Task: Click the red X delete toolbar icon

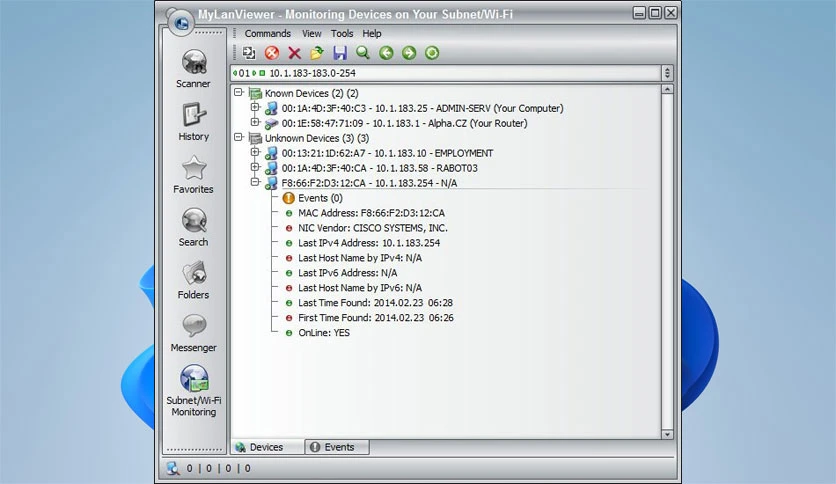Action: click(x=294, y=53)
